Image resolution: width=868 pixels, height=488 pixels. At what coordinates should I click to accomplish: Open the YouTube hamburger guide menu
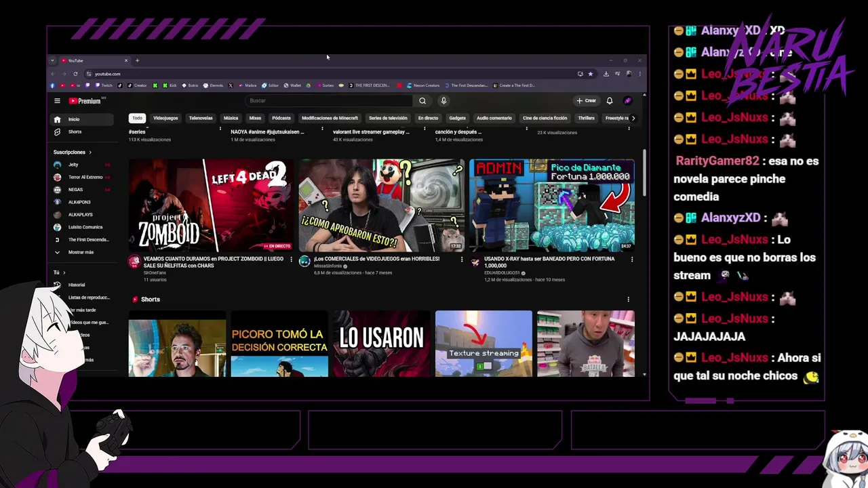(57, 101)
